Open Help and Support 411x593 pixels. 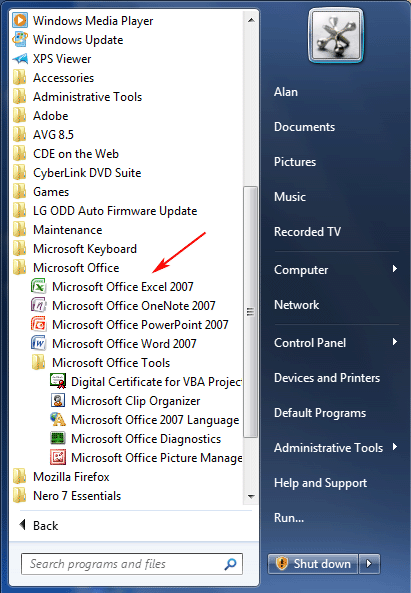coord(320,483)
